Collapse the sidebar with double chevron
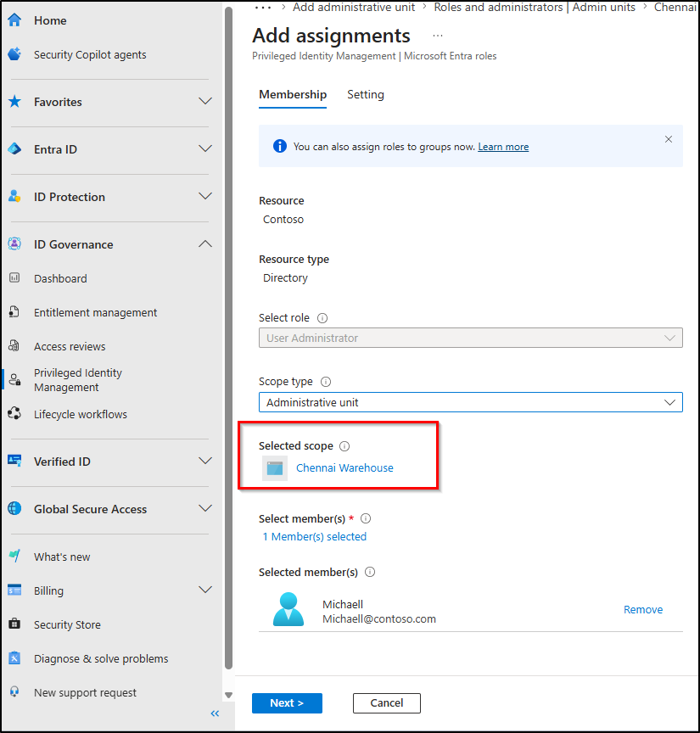Screen dimensions: 700x733 click(216, 713)
